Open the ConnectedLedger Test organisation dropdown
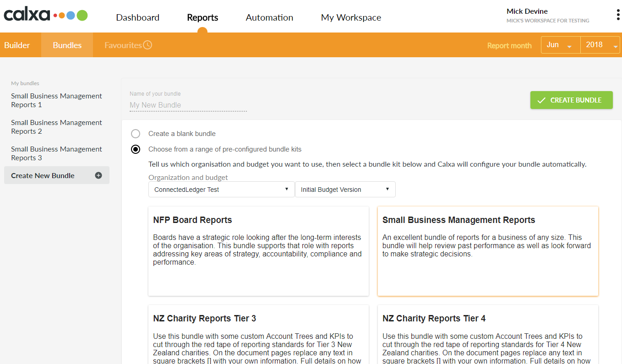 coord(222,190)
